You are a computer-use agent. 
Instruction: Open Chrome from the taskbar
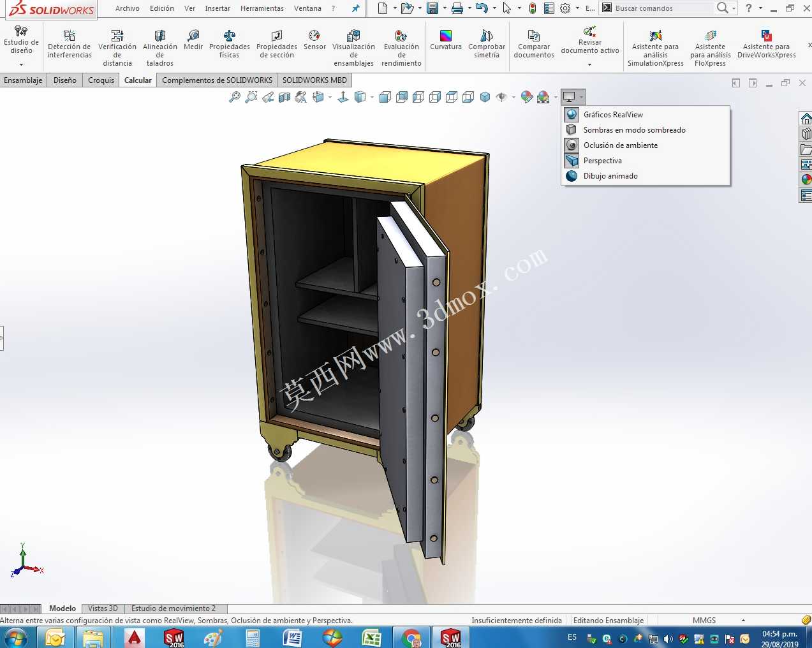(411, 638)
